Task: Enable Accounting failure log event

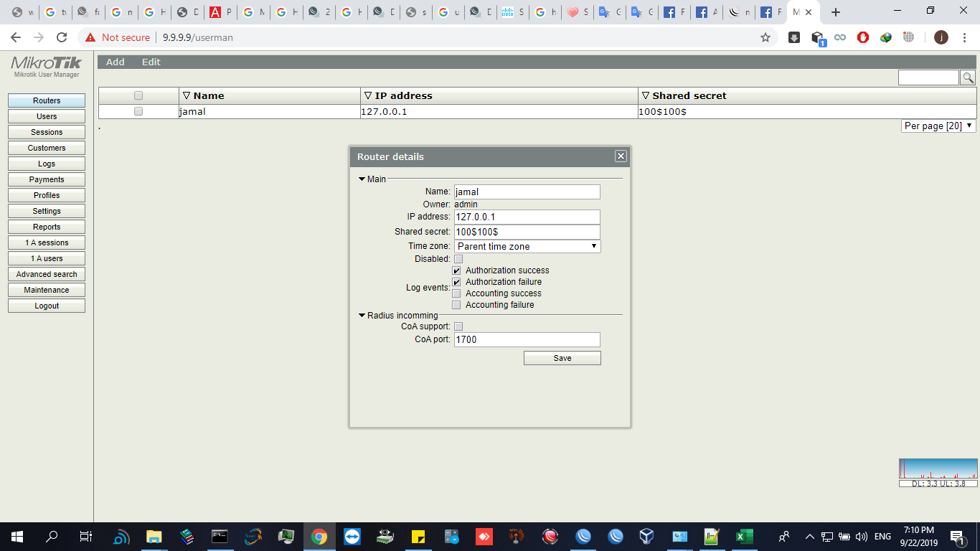Action: 456,305
